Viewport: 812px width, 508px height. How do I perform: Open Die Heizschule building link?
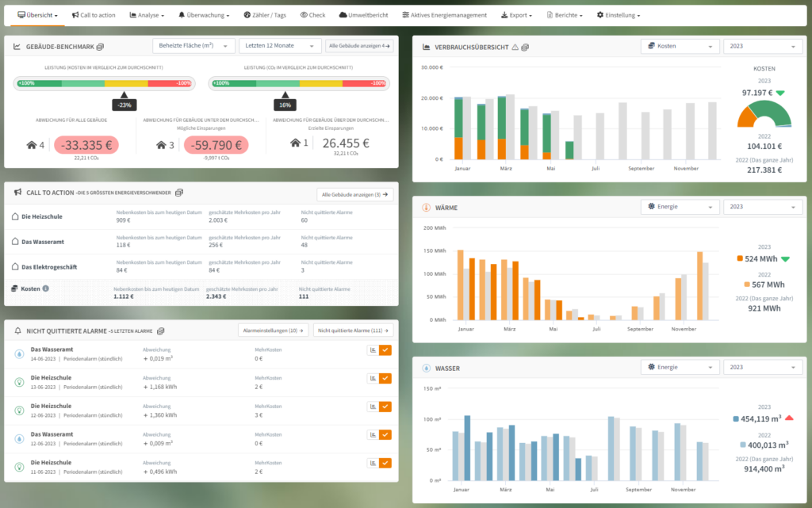[42, 217]
